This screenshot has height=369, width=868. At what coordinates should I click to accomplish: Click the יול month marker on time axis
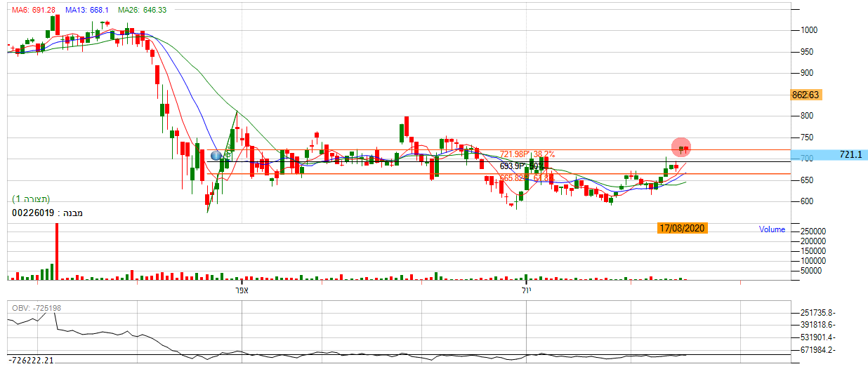tap(526, 289)
